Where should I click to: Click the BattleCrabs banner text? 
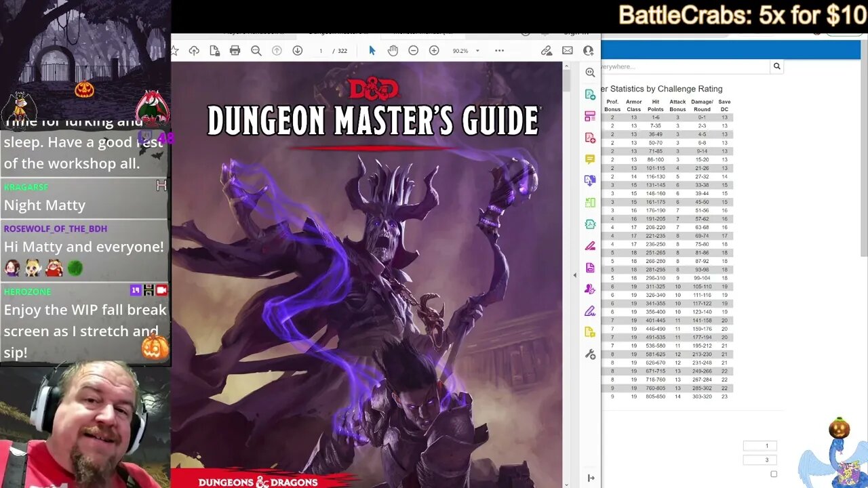743,16
